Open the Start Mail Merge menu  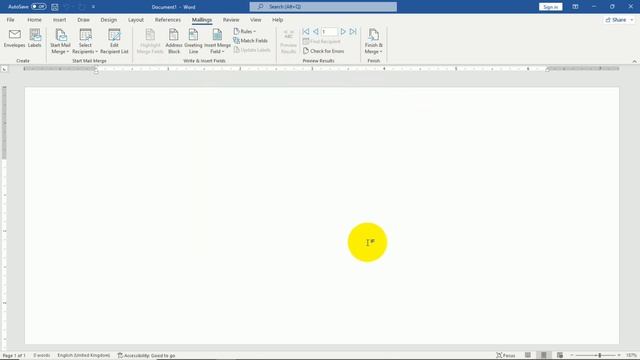click(60, 42)
